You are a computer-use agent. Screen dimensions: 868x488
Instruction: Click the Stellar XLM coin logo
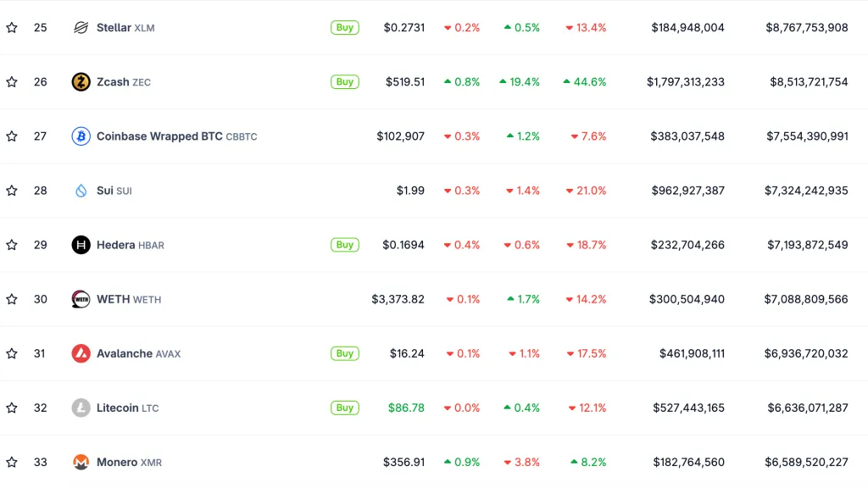point(81,28)
